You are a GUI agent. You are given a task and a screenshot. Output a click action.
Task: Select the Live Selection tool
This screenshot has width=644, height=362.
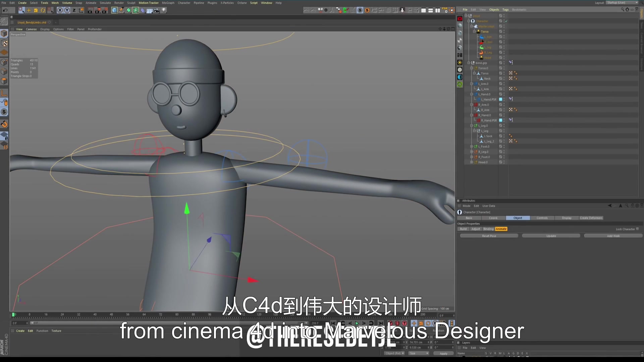click(21, 10)
